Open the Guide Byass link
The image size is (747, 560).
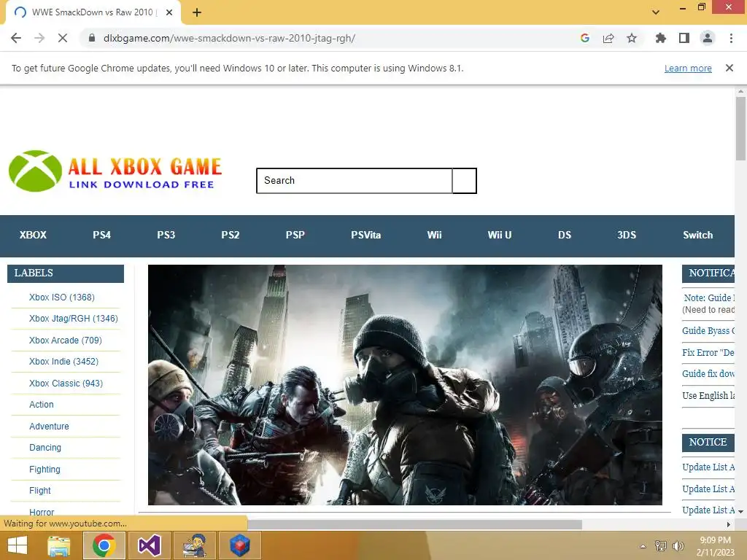point(708,331)
